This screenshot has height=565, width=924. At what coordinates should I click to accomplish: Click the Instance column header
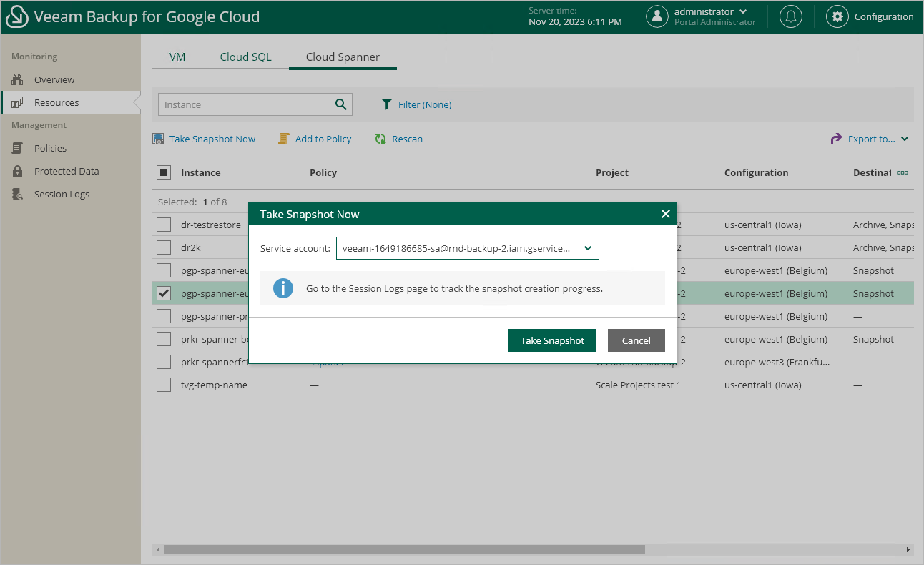[200, 172]
